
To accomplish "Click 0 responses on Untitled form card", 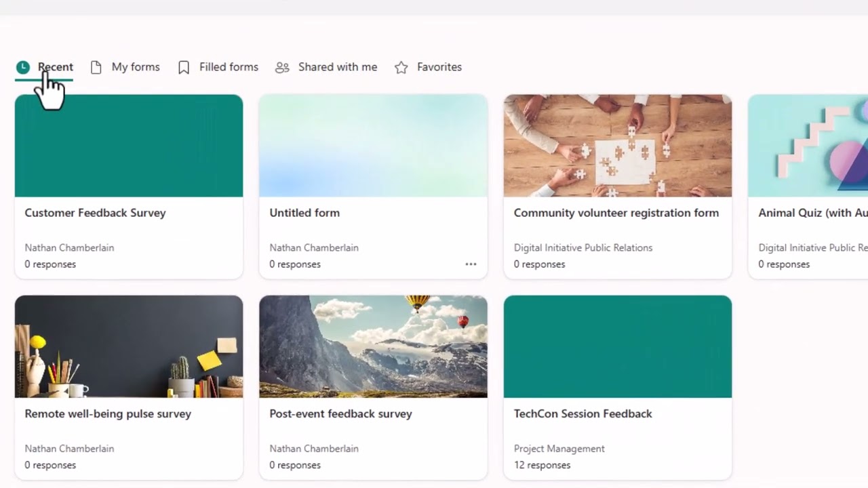I will tap(295, 264).
